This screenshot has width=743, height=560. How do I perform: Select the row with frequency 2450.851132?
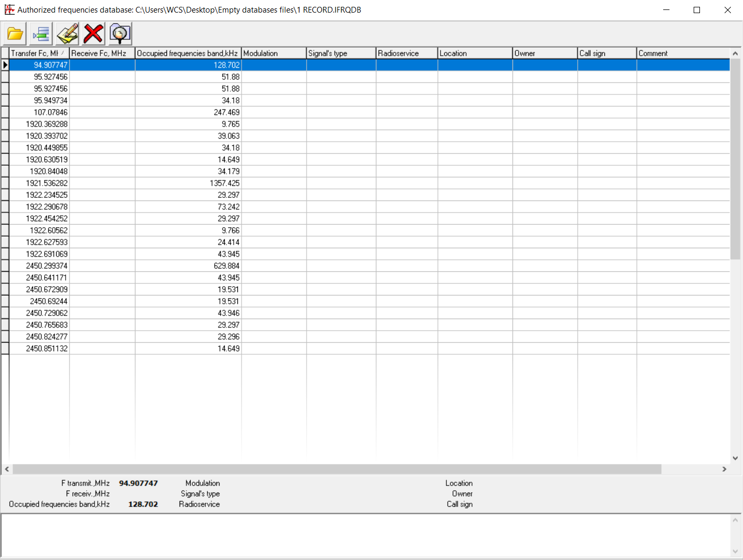pos(369,348)
